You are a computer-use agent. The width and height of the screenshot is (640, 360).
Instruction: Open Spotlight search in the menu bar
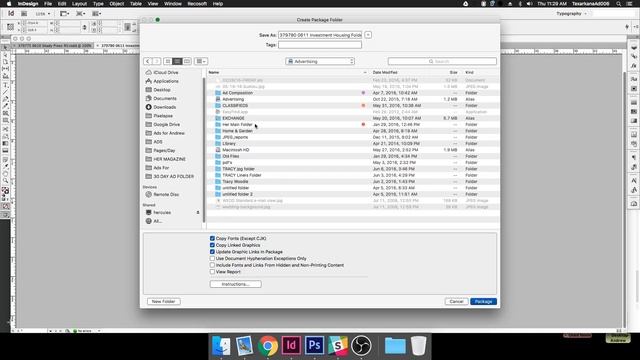pyautogui.click(x=619, y=4)
